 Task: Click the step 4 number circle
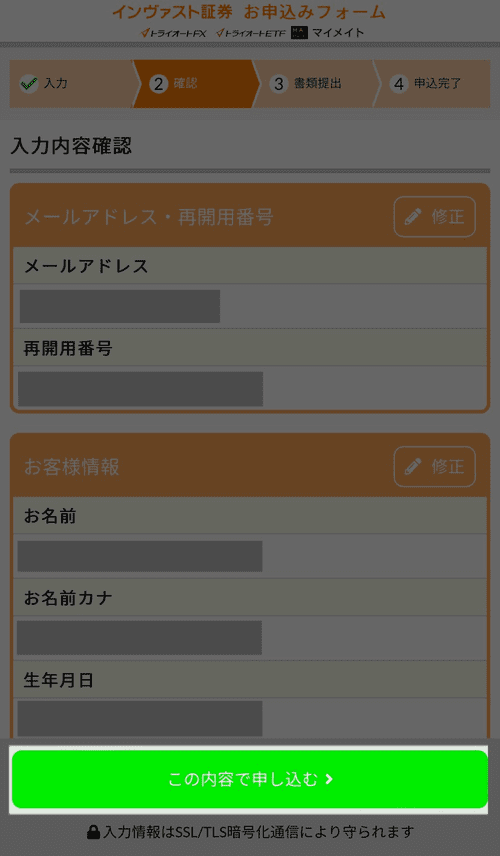point(399,84)
